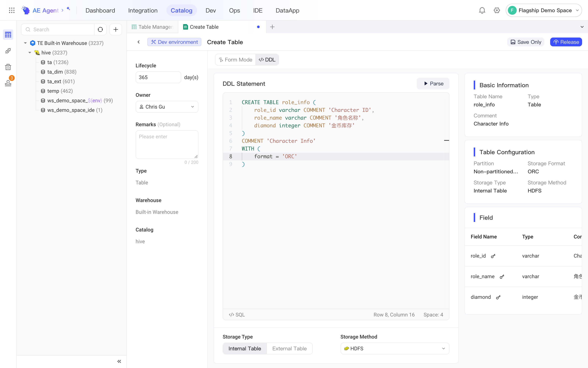Select the table catalog sidebar icon
The height and width of the screenshot is (368, 588).
click(8, 35)
